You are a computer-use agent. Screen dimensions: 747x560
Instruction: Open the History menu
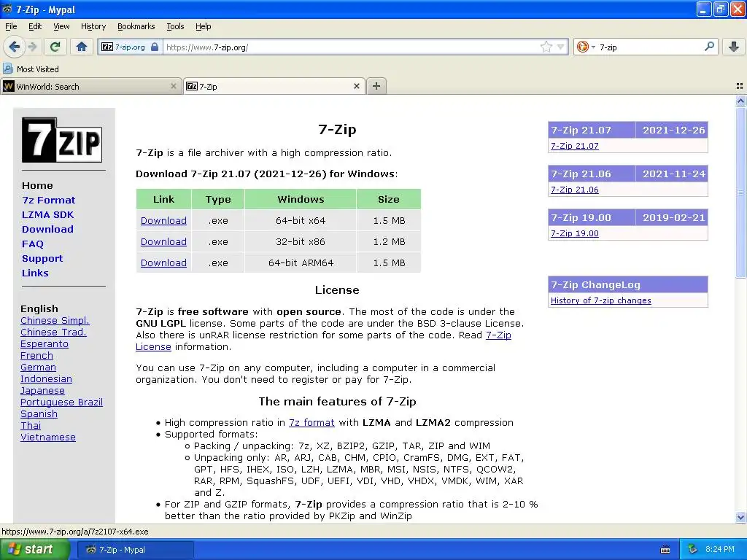click(93, 26)
